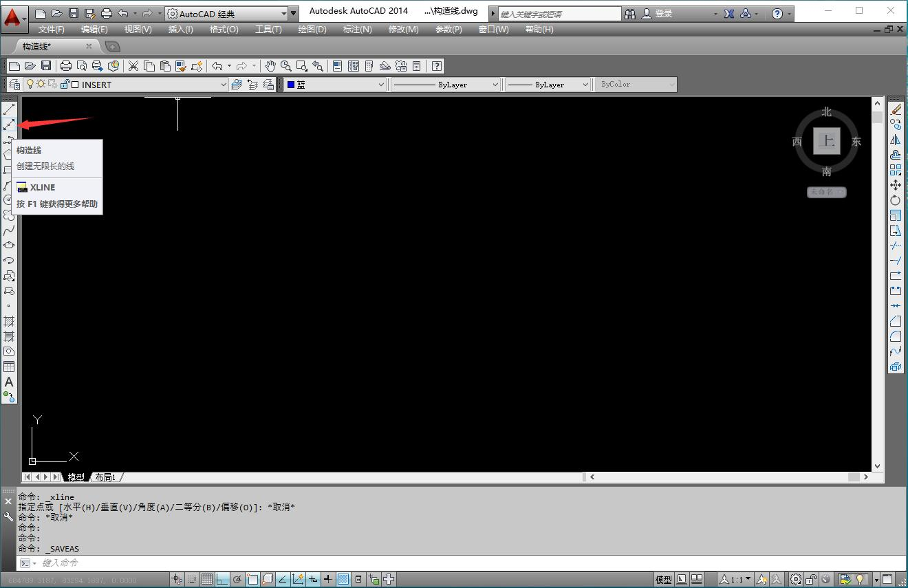Screen dimensions: 908x588
Task: Toggle object snap tracking
Action: pos(297,578)
